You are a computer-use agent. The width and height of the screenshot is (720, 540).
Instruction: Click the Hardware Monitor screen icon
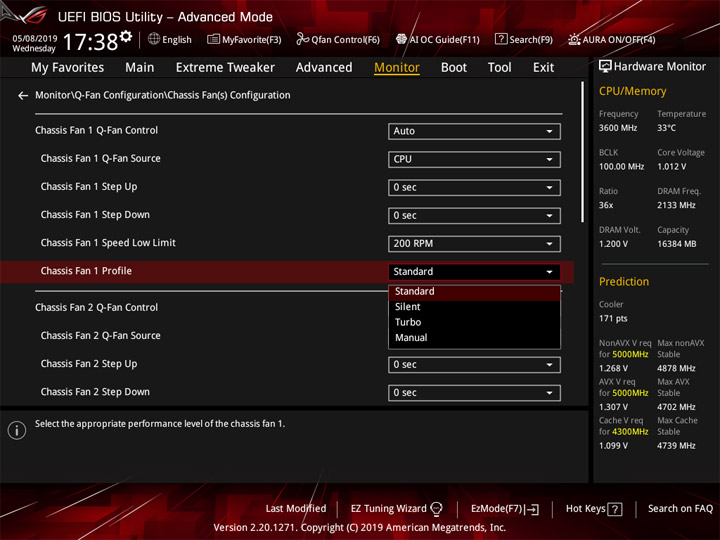click(605, 67)
